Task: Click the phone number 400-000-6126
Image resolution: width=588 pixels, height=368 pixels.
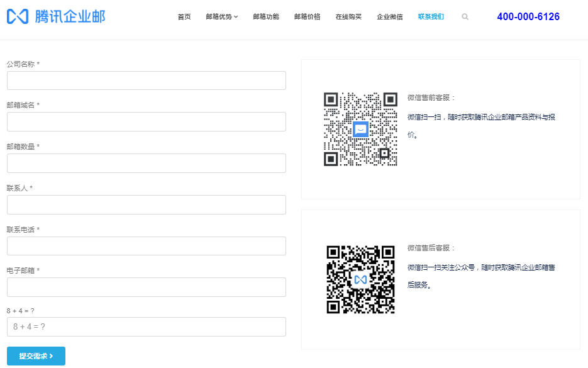Action: coord(528,16)
